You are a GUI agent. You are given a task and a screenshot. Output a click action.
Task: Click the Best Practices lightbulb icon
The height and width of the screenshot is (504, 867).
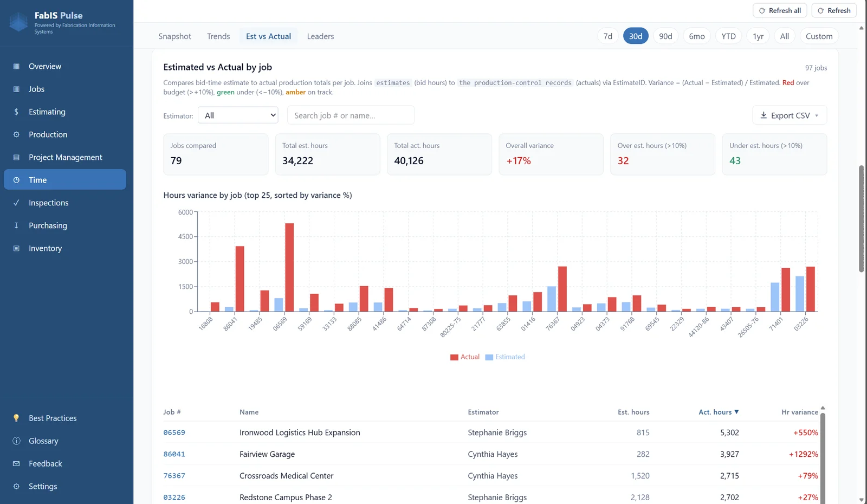(x=16, y=418)
